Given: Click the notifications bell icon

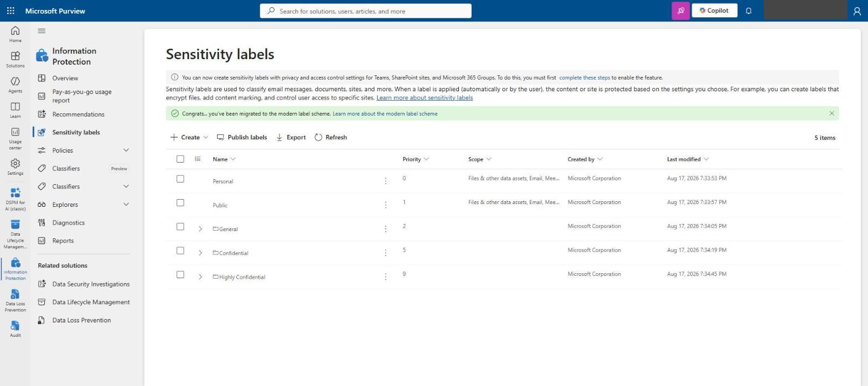Looking at the screenshot, I should click(x=748, y=11).
